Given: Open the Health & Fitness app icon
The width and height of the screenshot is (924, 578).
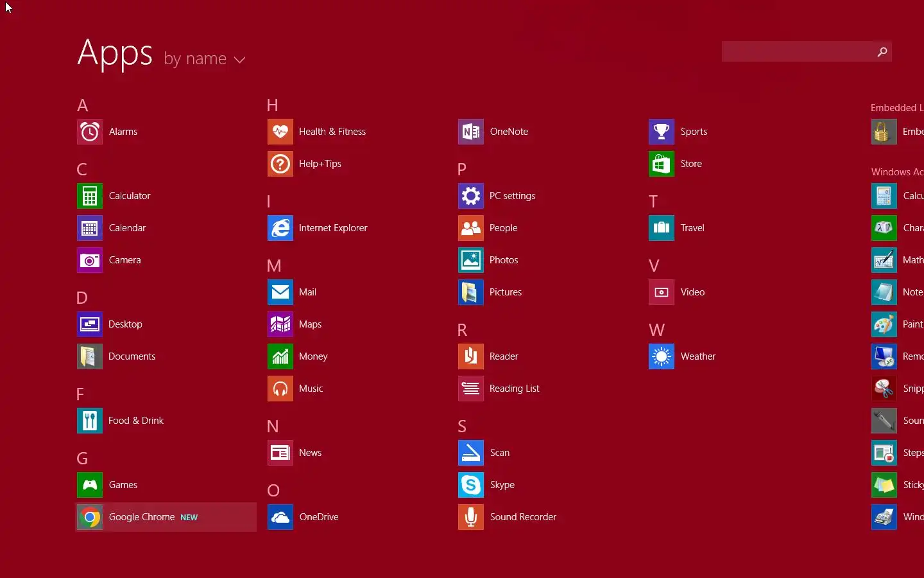Looking at the screenshot, I should pos(280,132).
